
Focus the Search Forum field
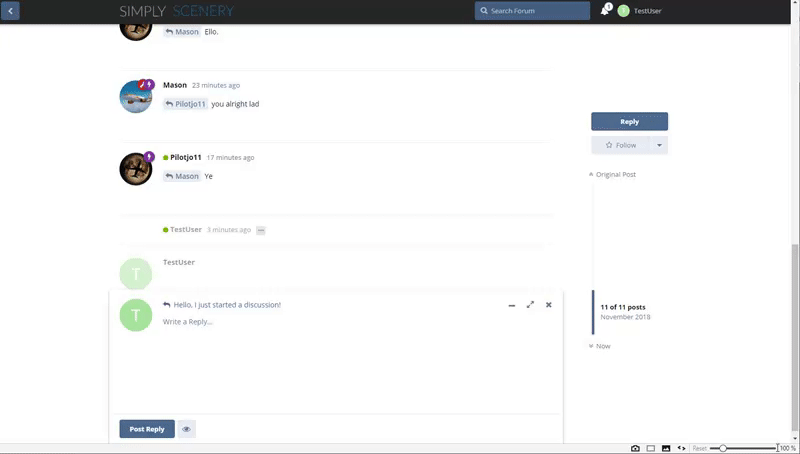click(x=532, y=11)
